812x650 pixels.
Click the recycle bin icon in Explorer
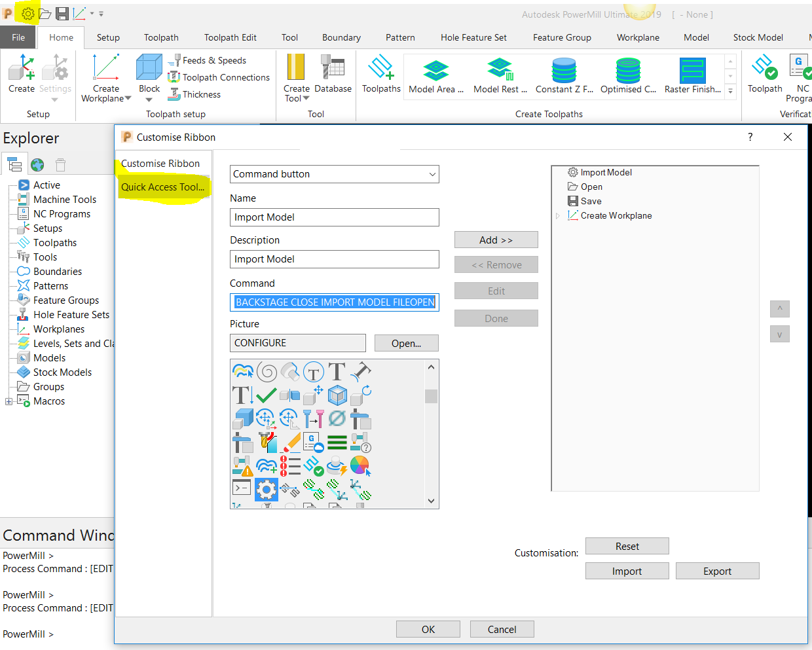pos(60,164)
